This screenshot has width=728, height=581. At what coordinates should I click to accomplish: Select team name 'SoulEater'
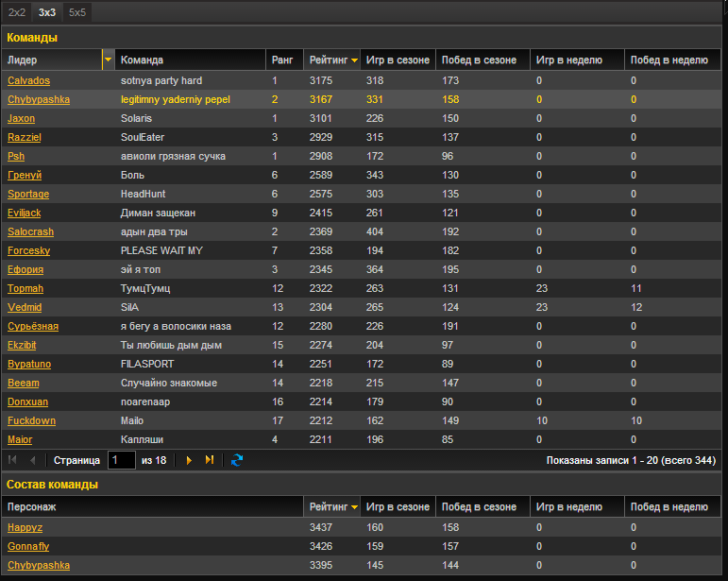tap(143, 137)
